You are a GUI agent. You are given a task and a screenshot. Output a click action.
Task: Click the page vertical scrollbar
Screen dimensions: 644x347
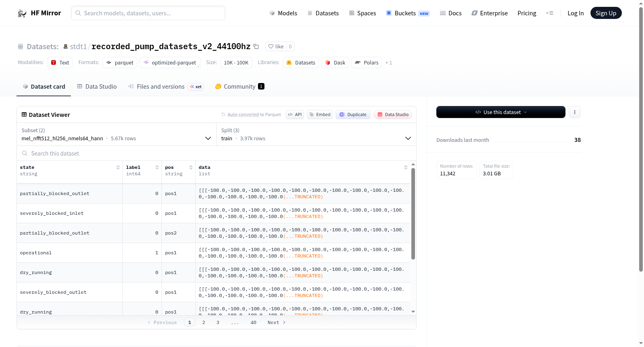pyautogui.click(x=641, y=139)
